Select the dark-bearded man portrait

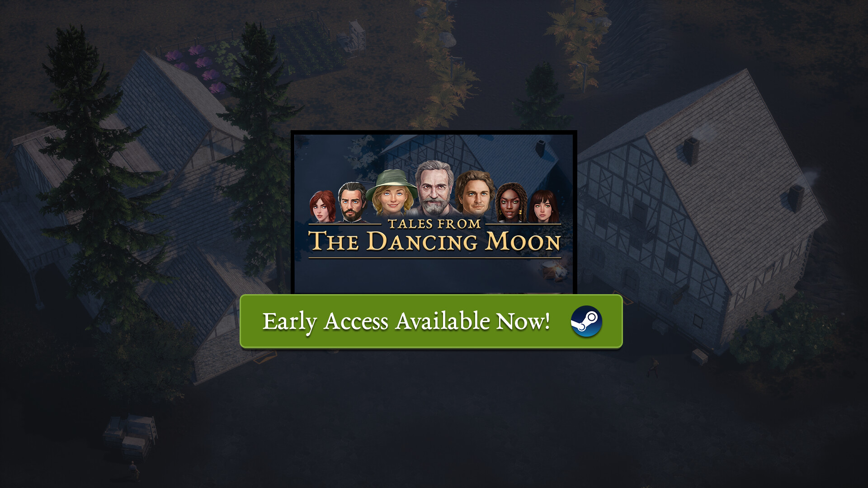[352, 202]
